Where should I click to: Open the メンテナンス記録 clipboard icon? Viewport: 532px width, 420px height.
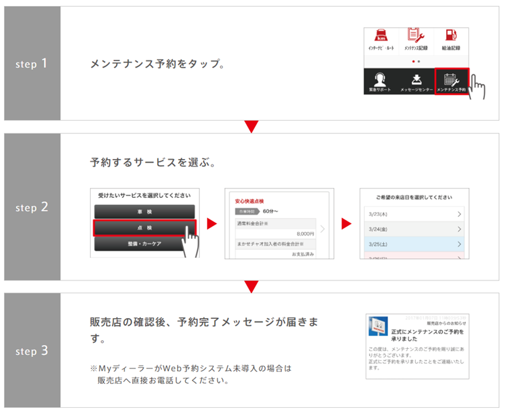coord(417,39)
